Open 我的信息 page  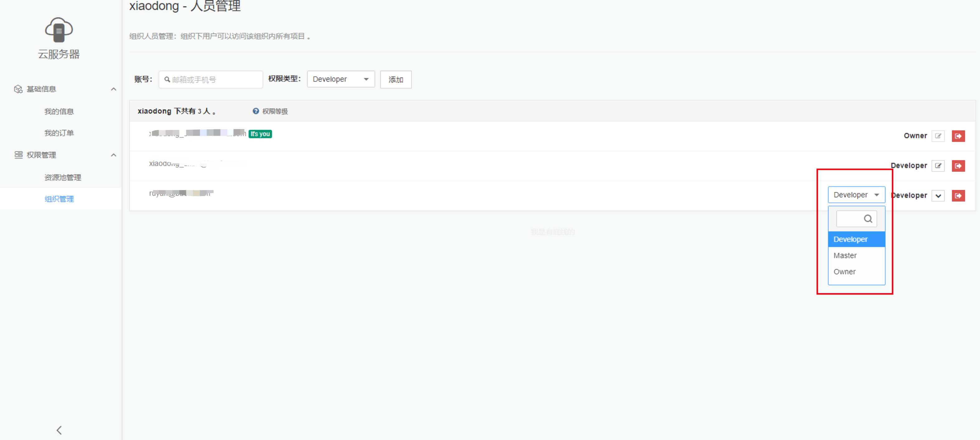pyautogui.click(x=59, y=111)
